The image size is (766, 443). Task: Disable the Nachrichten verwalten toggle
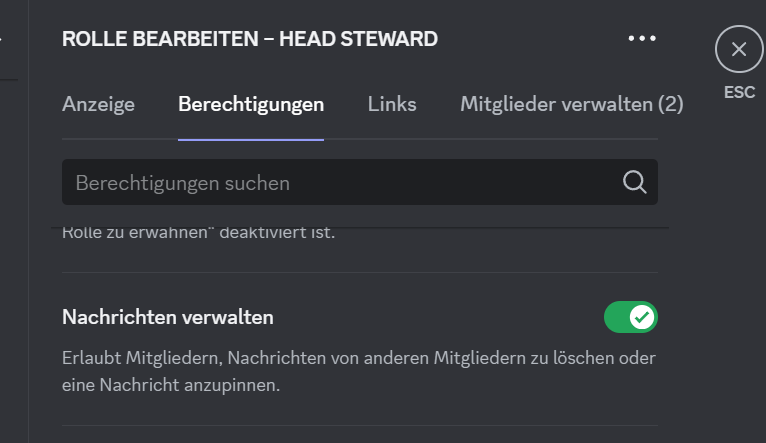630,317
